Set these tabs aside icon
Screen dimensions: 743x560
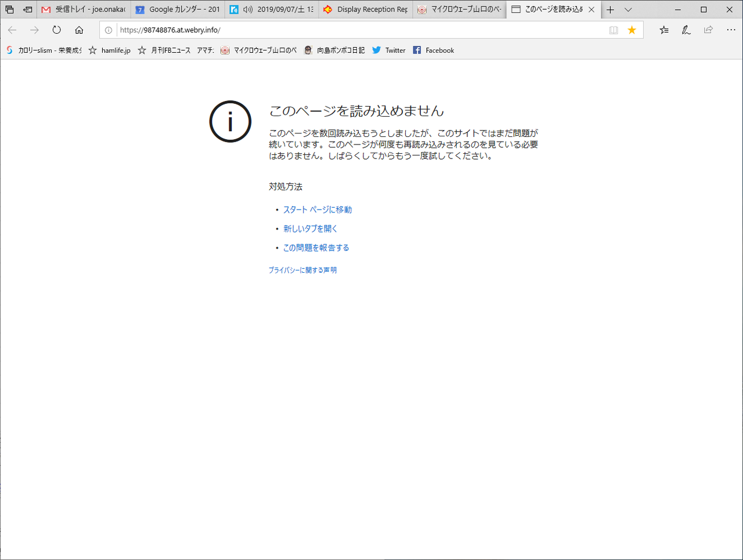click(27, 9)
